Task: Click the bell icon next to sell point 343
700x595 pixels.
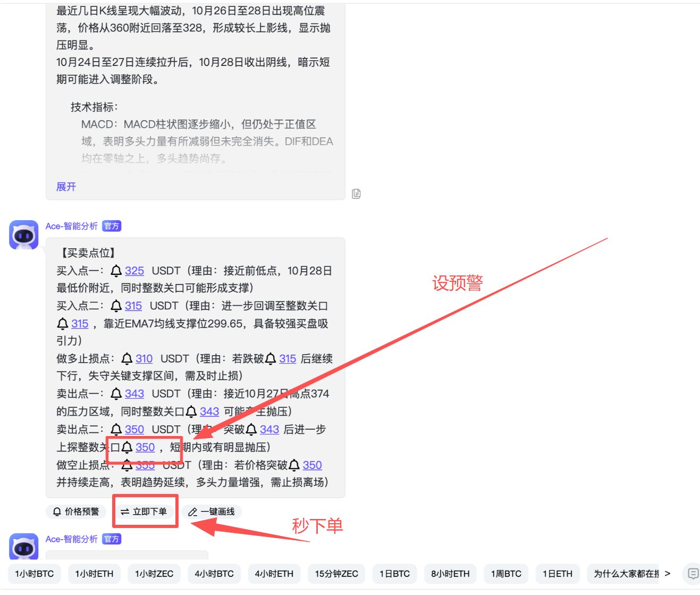Action: 116,393
